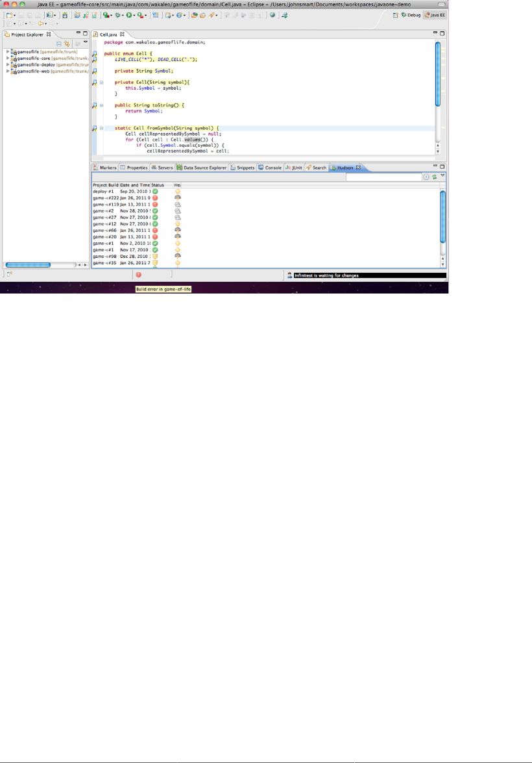Click the marker icon beside toString method
Viewport: 532px width, 763px height.
tap(94, 105)
